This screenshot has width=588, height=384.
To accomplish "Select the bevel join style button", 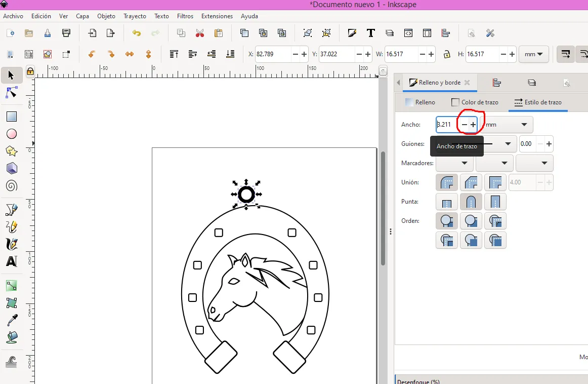I will [x=471, y=182].
